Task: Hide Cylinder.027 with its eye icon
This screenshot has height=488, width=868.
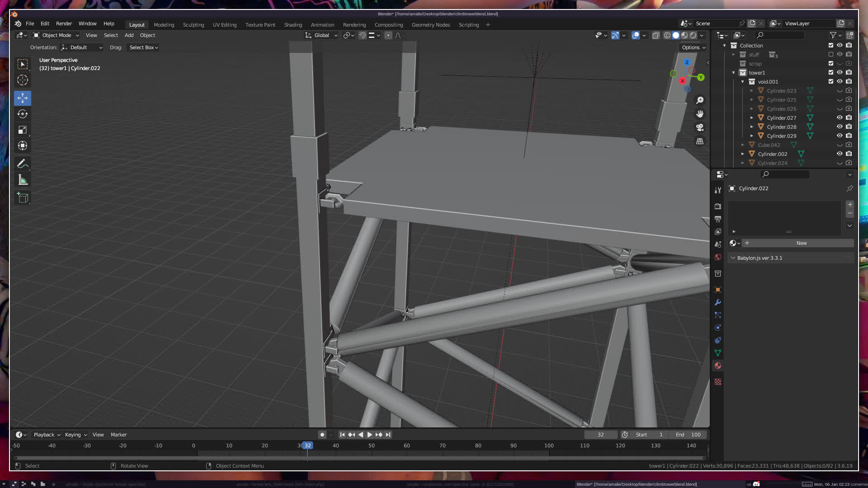Action: point(840,117)
